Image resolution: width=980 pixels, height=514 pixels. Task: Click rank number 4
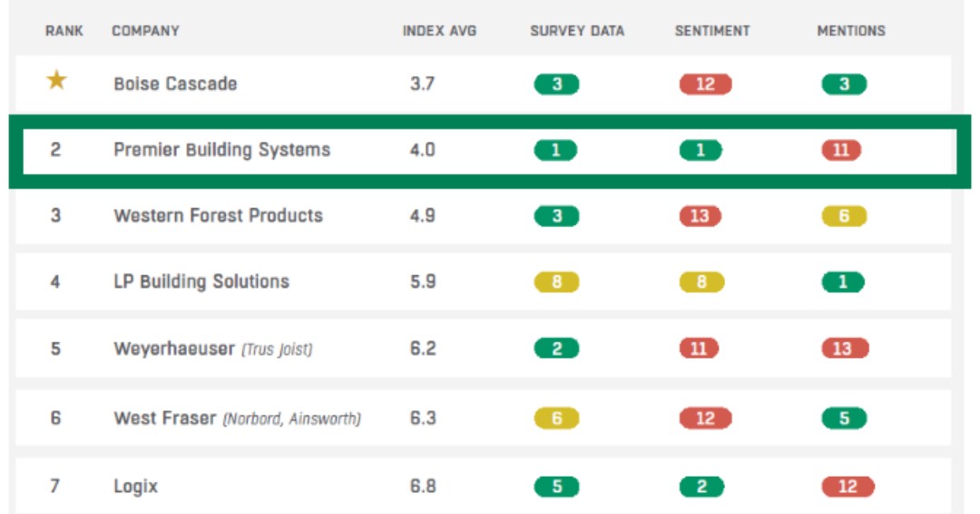click(x=55, y=282)
